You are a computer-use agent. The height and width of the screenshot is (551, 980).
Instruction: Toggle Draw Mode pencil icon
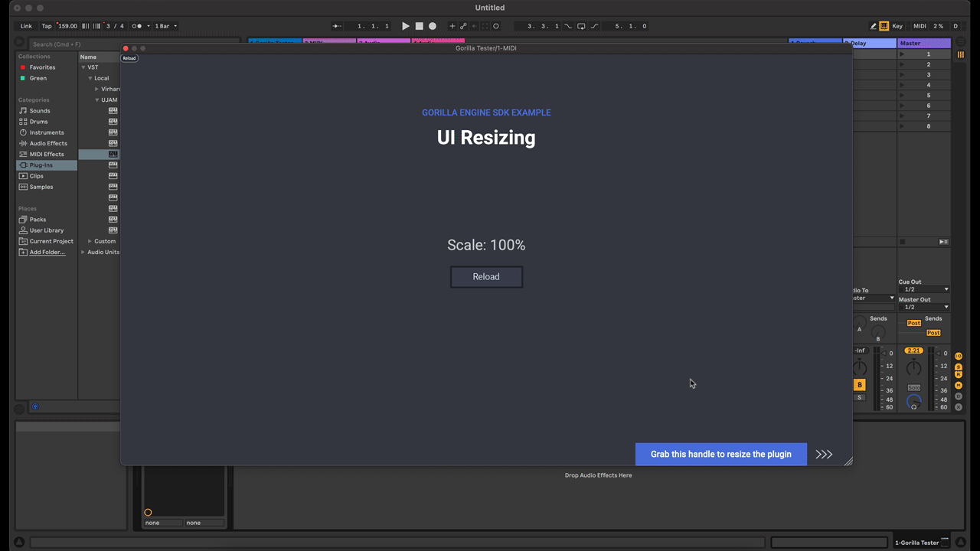click(874, 26)
